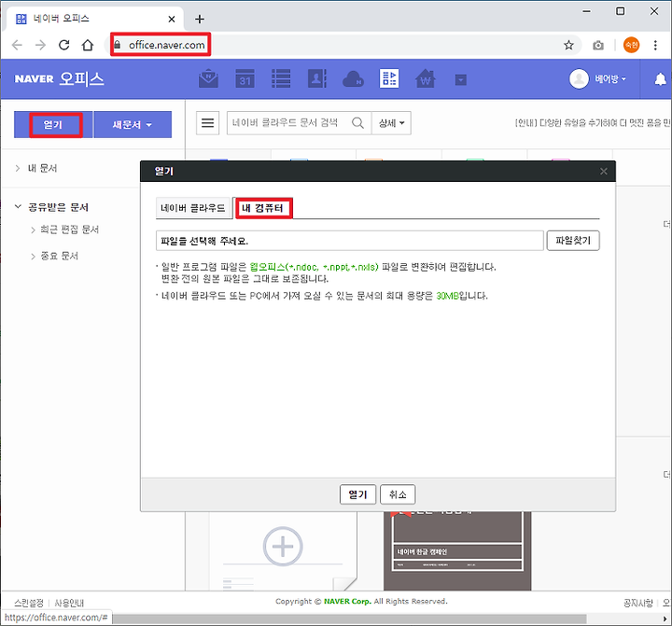Viewport: 672px width, 626px height.
Task: Open a new browser tab with plus
Action: click(x=200, y=19)
